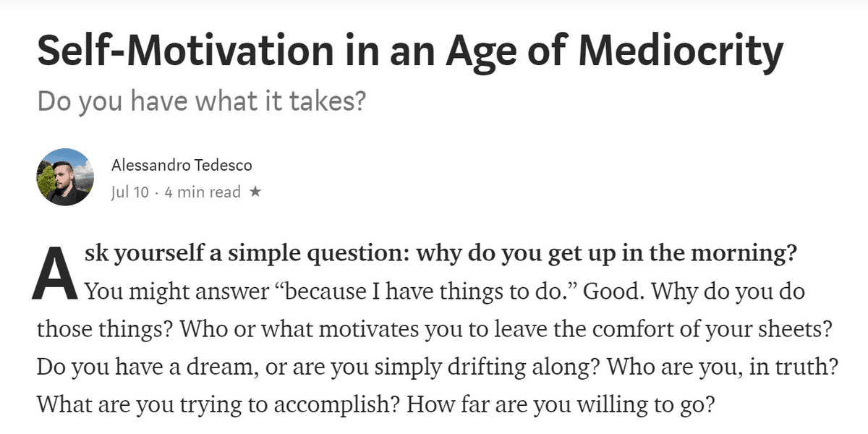Click the member-only star icon
Viewport: 868px width, 434px height.
(255, 192)
